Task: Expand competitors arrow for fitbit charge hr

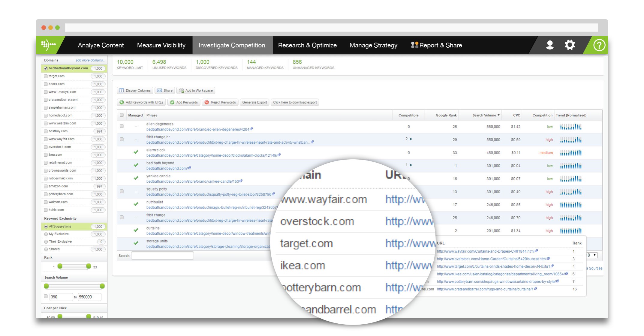Action: click(411, 139)
